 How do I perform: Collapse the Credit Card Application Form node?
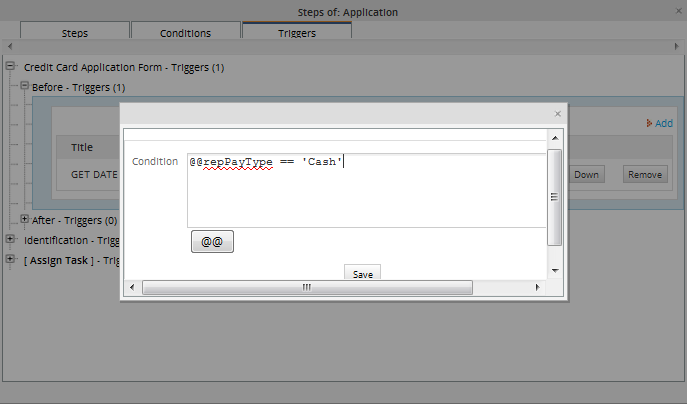pos(11,68)
